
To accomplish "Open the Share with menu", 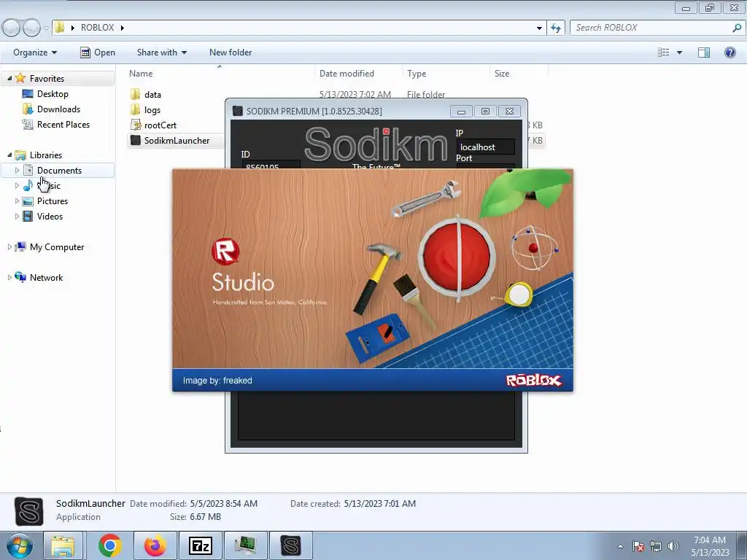I will click(x=161, y=52).
